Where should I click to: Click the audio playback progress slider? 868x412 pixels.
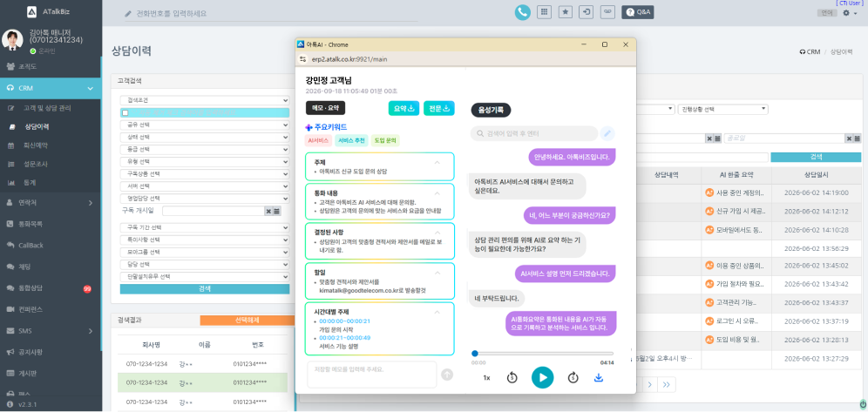pos(542,354)
